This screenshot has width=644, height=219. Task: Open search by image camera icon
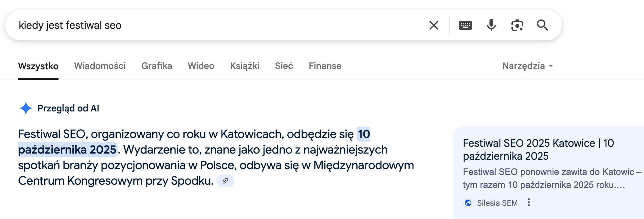[x=517, y=25]
